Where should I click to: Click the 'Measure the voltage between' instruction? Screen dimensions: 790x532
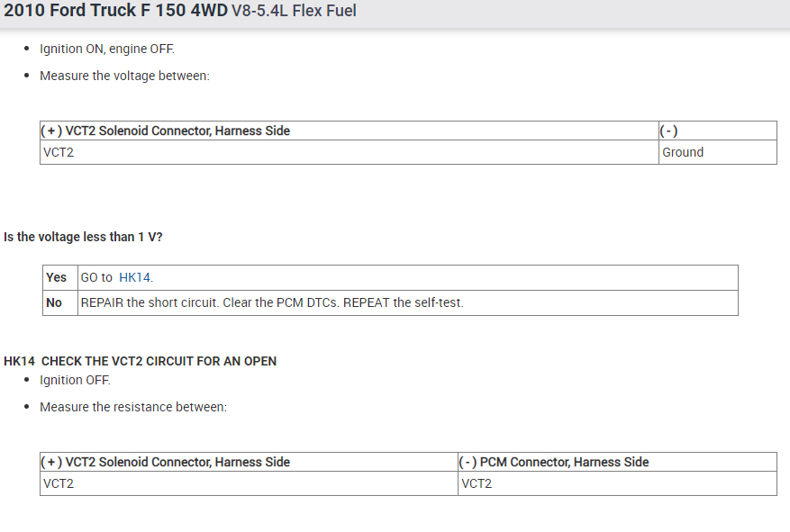tap(124, 76)
